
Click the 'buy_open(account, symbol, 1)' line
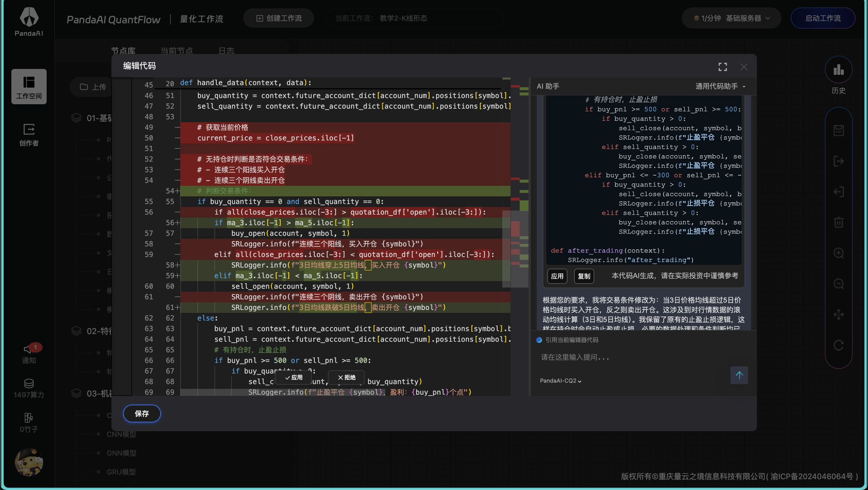[x=291, y=233]
